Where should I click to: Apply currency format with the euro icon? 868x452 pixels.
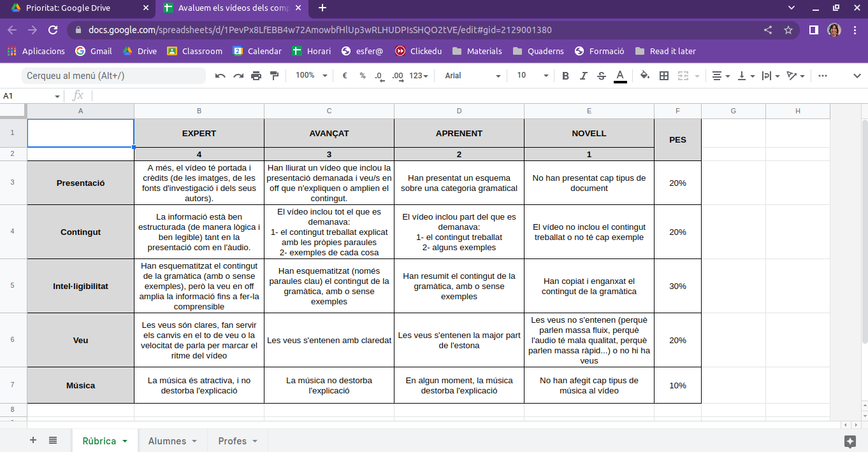pos(344,75)
